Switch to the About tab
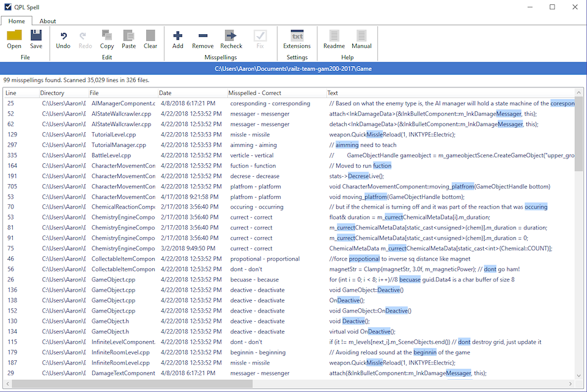587x392 pixels. coord(48,21)
